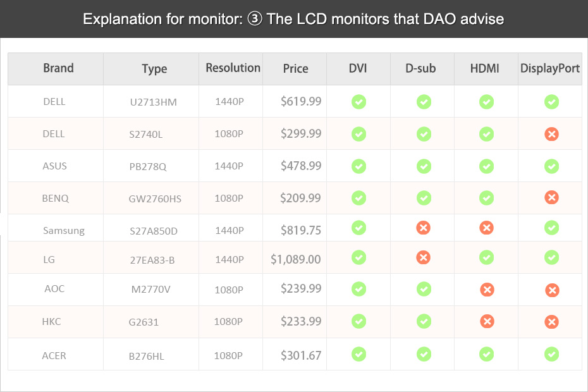Click the $301.67 price
The width and height of the screenshot is (588, 392).
[301, 355]
